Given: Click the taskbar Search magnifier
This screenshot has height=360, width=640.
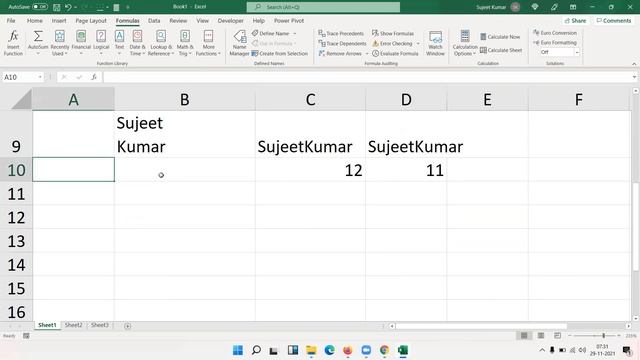Looking at the screenshot, I should coord(256,350).
